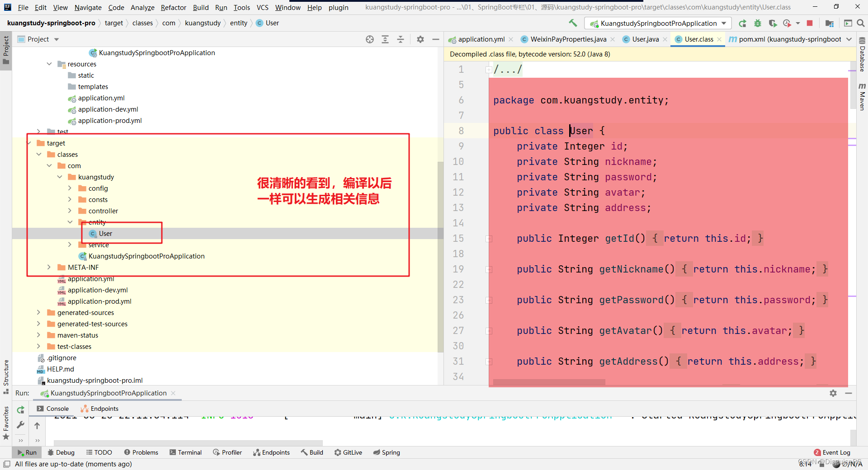Open the Profiler tool window button

click(227, 452)
